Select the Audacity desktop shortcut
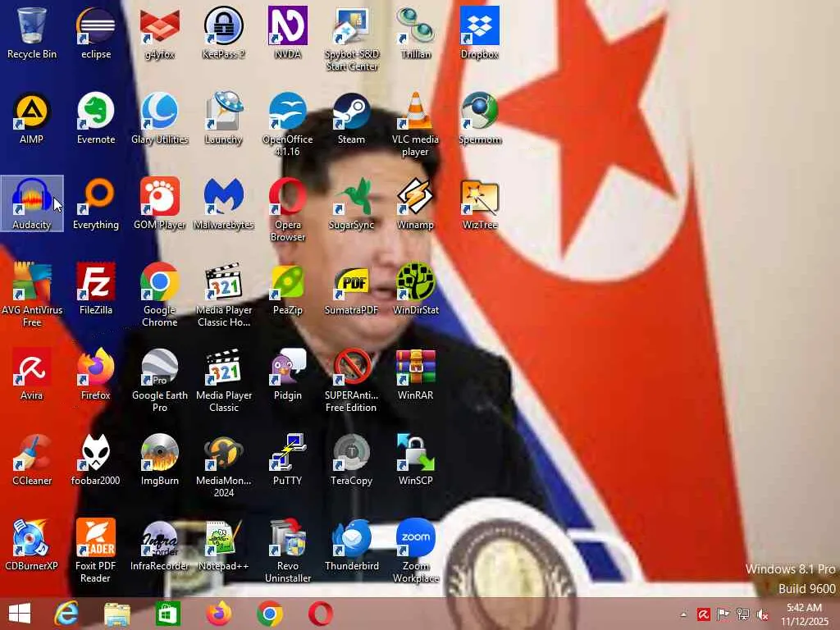Viewport: 840px width, 630px height. pyautogui.click(x=32, y=203)
